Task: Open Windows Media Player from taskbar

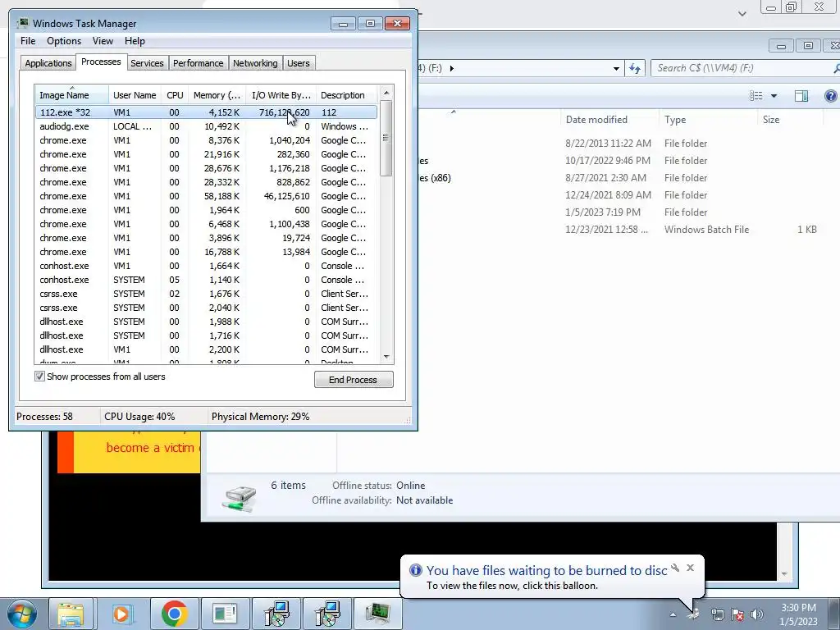Action: coord(121,614)
